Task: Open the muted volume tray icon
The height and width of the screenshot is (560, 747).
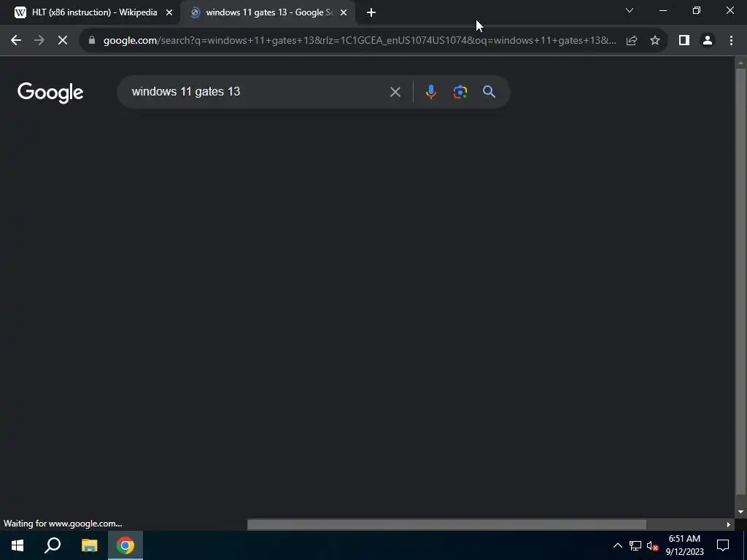Action: point(653,545)
